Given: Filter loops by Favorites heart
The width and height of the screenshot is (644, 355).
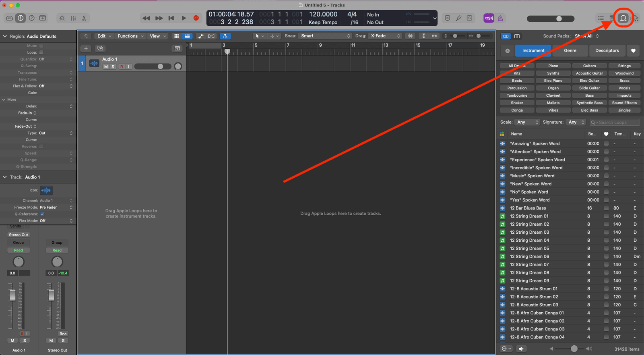Looking at the screenshot, I should [633, 51].
